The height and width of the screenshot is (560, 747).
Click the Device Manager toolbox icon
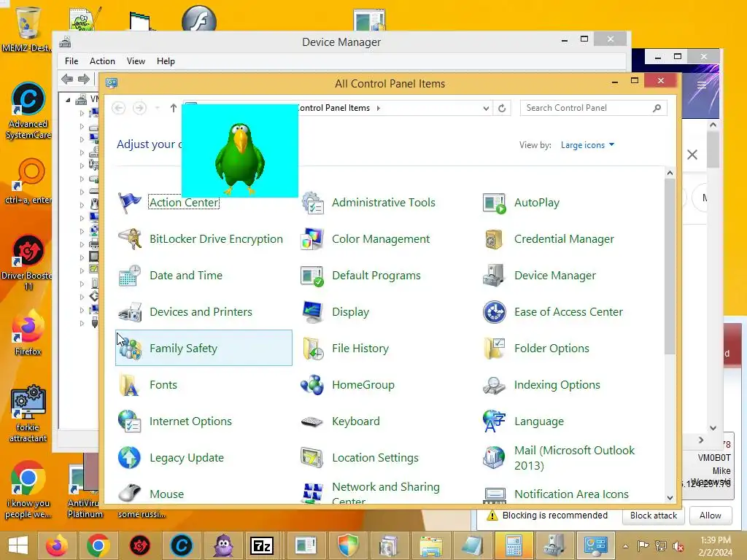tap(495, 276)
